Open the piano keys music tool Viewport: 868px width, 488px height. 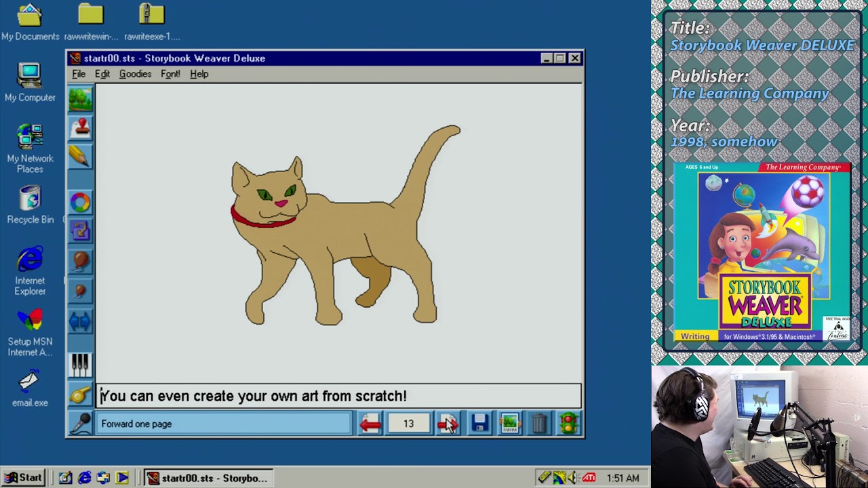pos(80,365)
